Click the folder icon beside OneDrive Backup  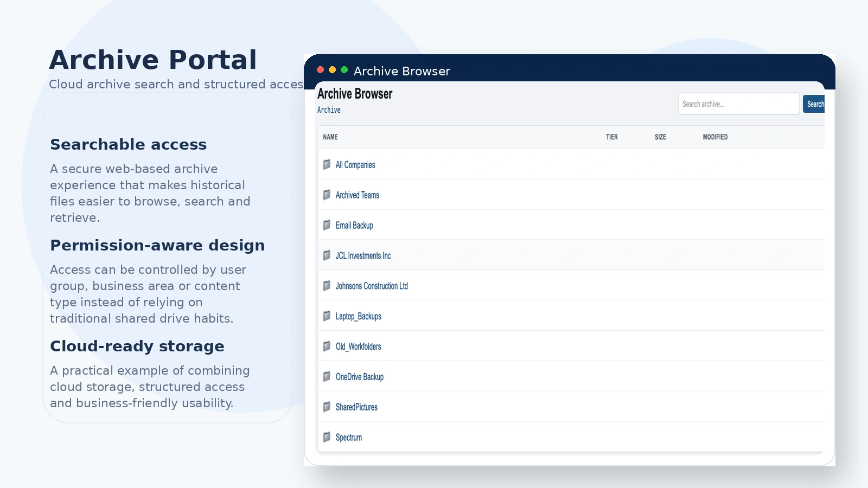tap(327, 377)
